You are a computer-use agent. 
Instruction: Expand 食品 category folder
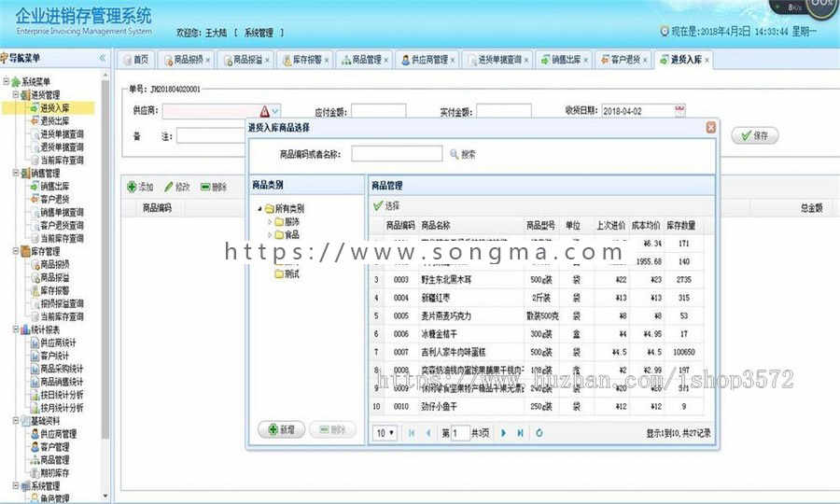pos(270,234)
